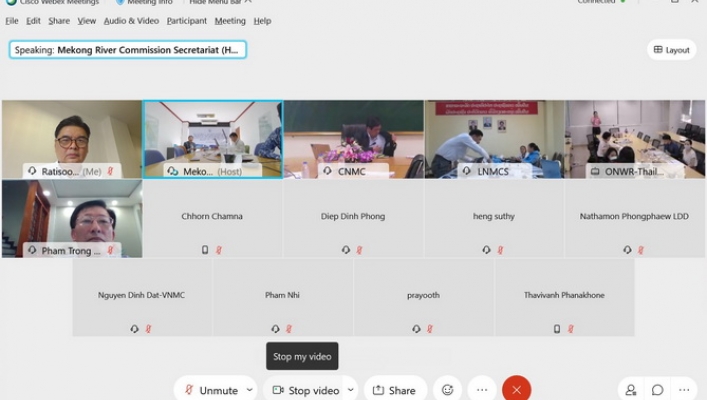Open the participants panel icon
This screenshot has width=707, height=400.
[630, 390]
